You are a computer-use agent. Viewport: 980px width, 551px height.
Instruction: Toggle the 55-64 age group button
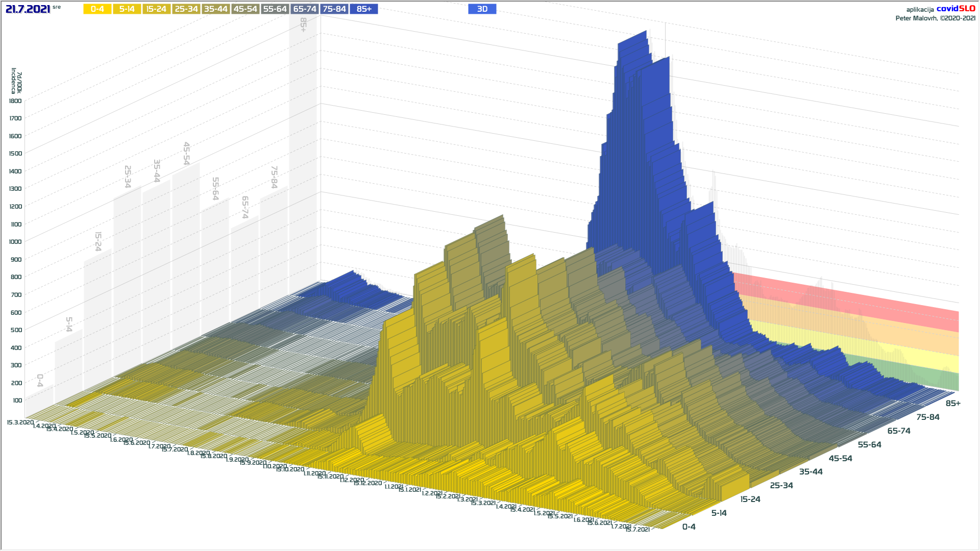pos(275,9)
